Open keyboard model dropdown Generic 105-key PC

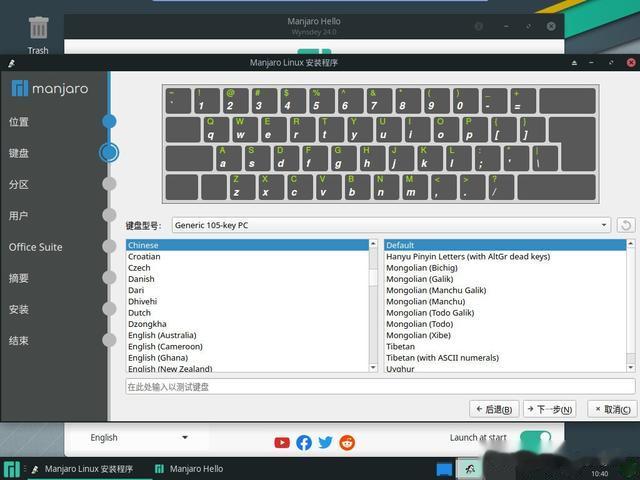click(x=391, y=225)
